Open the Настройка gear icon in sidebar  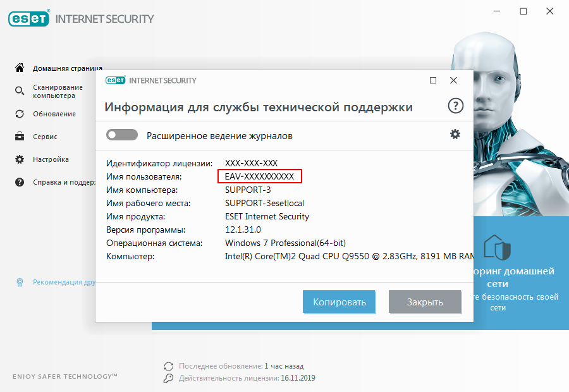tap(20, 159)
